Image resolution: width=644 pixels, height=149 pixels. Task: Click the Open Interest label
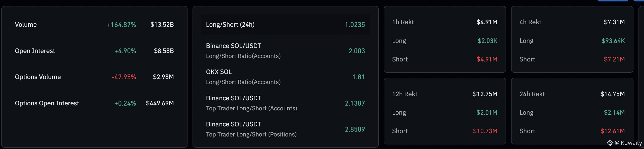35,51
